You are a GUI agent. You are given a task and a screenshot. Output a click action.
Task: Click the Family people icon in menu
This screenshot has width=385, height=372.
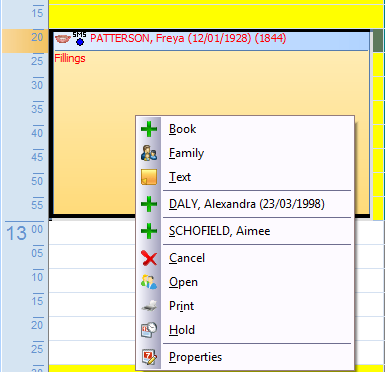149,153
